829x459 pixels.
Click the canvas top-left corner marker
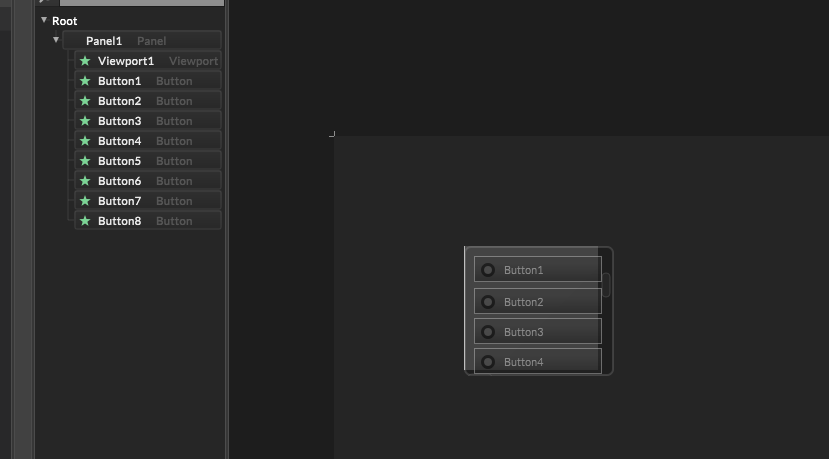pyautogui.click(x=332, y=133)
